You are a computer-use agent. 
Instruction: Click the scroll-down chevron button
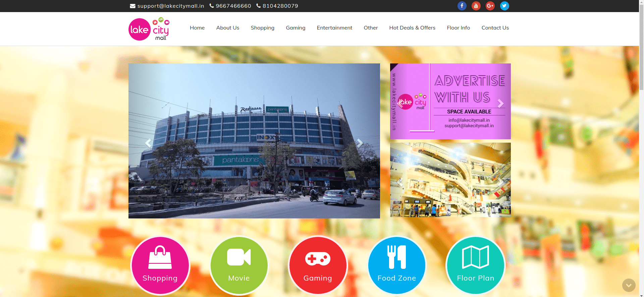point(629,285)
